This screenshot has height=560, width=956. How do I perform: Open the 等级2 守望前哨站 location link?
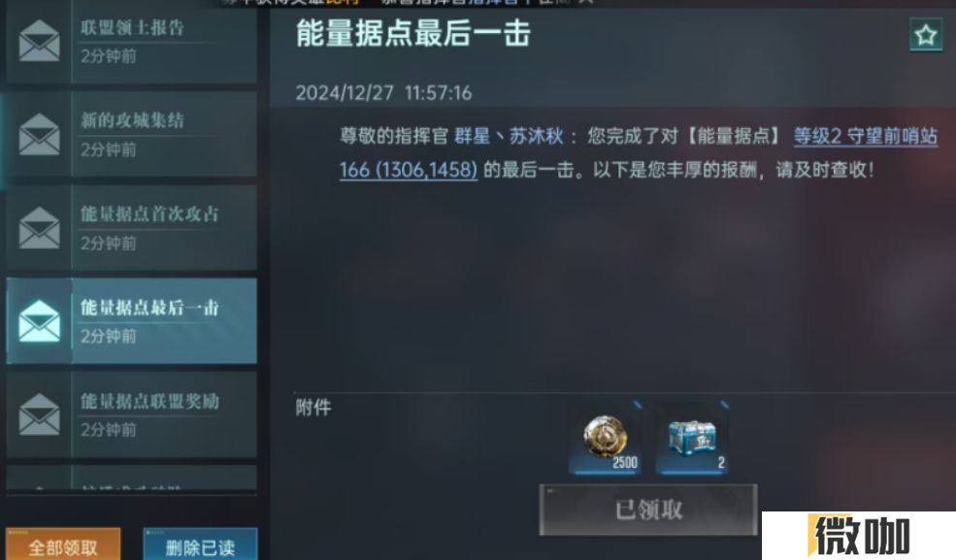(865, 136)
